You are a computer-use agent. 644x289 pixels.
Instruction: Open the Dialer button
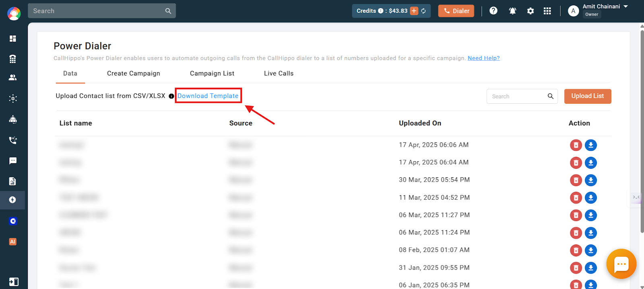pos(456,11)
